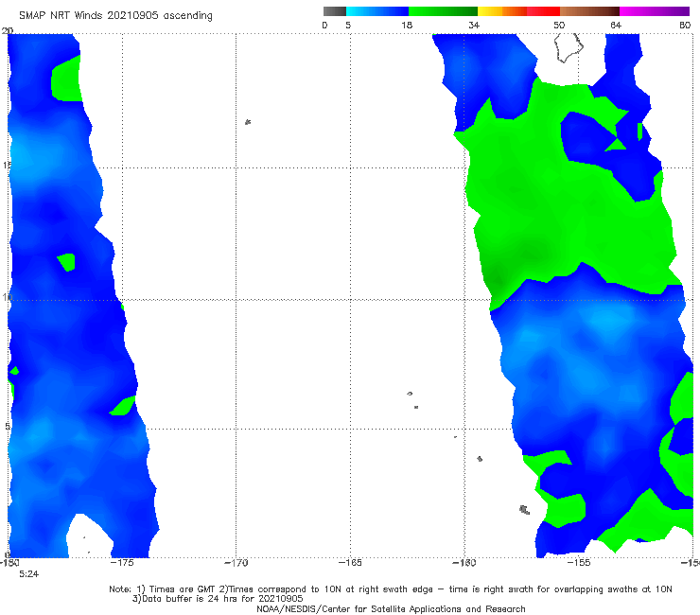Select the gray 0–5 color bar segment
This screenshot has width=700, height=615.
point(335,11)
